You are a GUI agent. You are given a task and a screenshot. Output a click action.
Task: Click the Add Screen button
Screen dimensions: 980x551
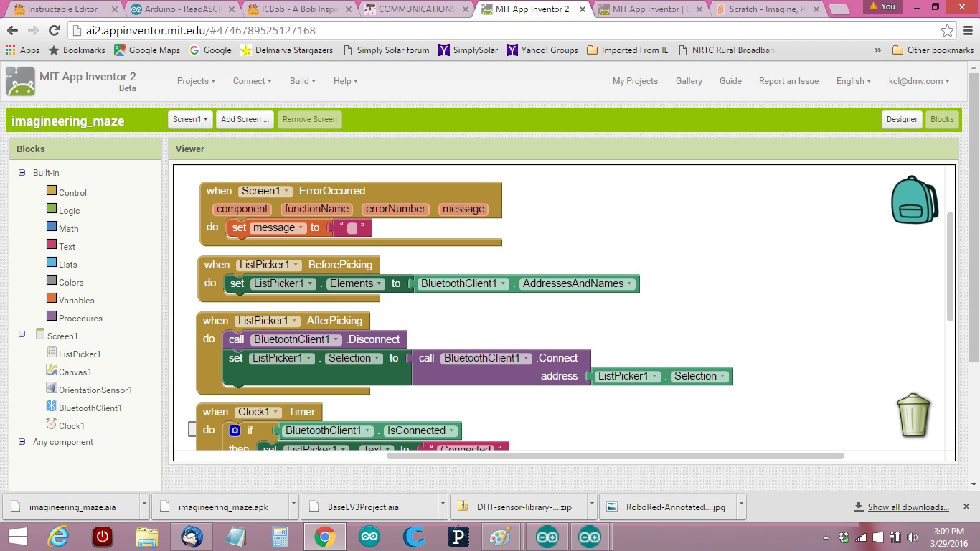pyautogui.click(x=245, y=120)
